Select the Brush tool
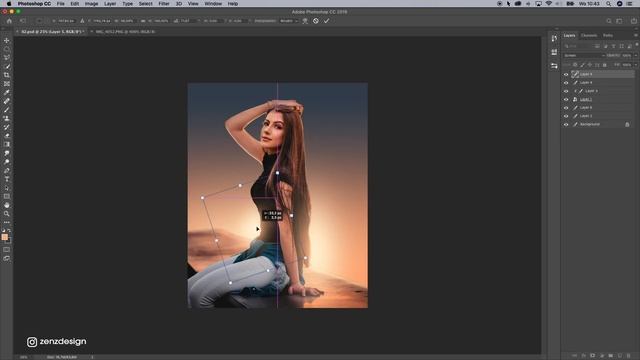This screenshot has width=640, height=360. (7, 110)
